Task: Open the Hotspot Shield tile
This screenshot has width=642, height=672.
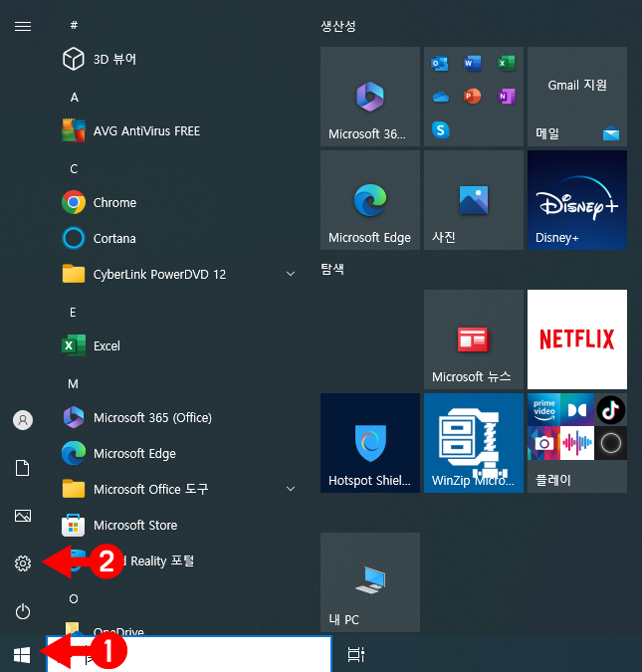Action: (x=370, y=443)
